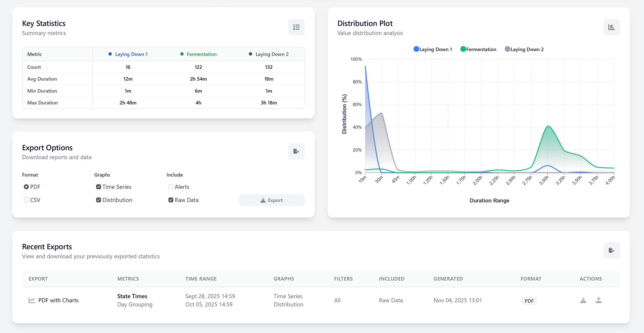The width and height of the screenshot is (644, 333).
Task: Click the FILTERS column header
Action: point(343,279)
